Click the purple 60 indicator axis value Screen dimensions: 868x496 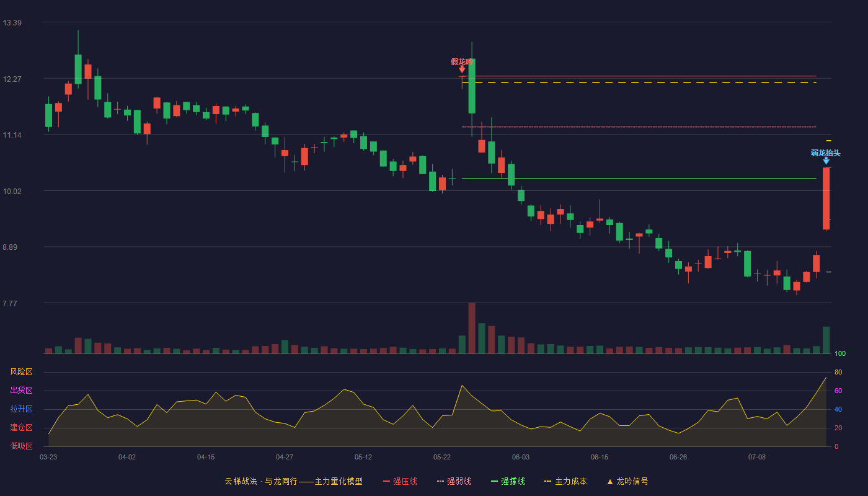838,391
